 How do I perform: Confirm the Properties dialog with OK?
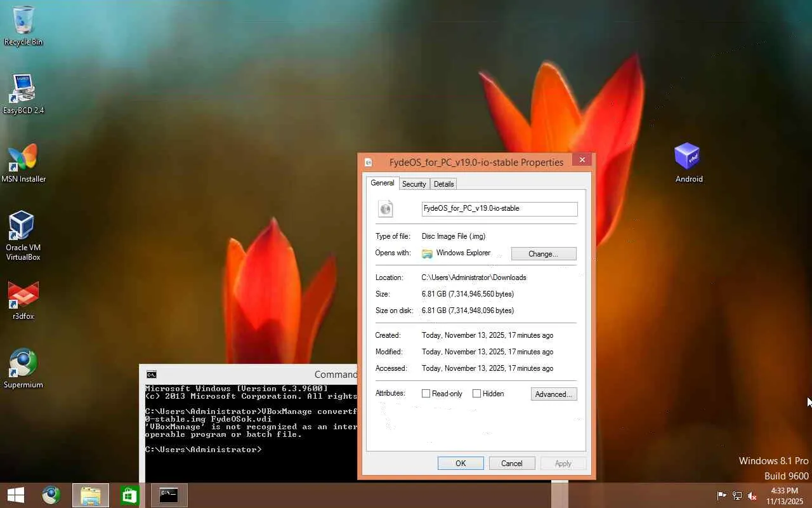pyautogui.click(x=461, y=464)
